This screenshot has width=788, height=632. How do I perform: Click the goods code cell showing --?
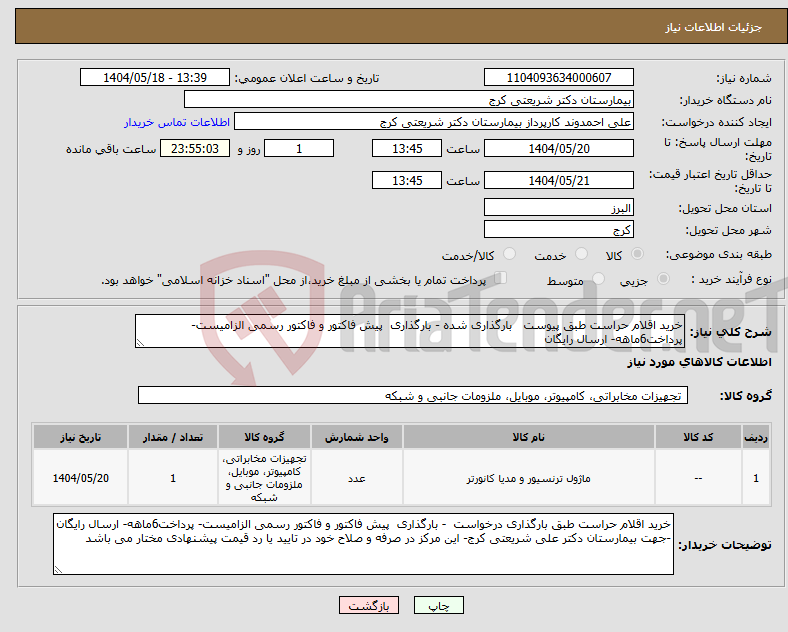tap(698, 478)
